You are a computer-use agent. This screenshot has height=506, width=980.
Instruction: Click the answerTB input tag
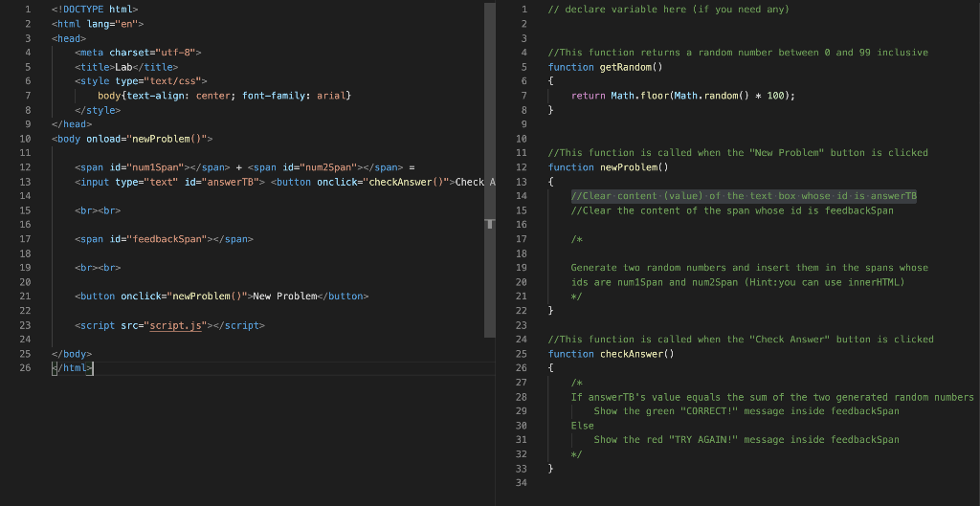point(169,182)
